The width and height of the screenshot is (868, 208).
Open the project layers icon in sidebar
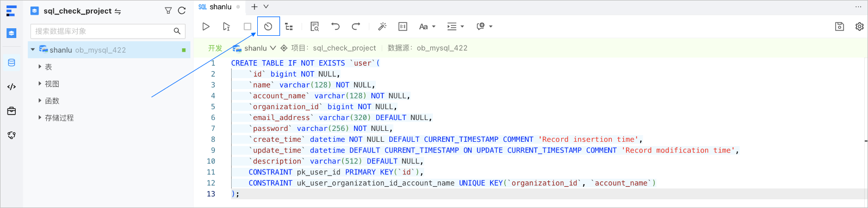(x=11, y=33)
